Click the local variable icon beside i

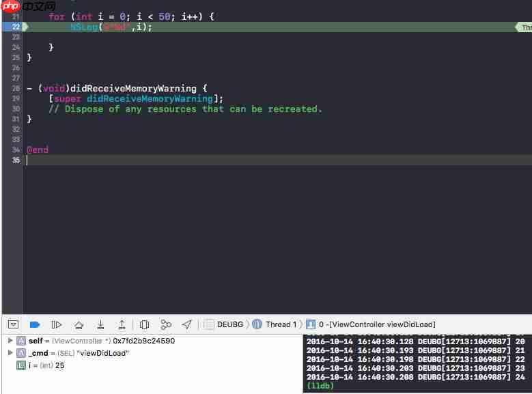(x=21, y=365)
